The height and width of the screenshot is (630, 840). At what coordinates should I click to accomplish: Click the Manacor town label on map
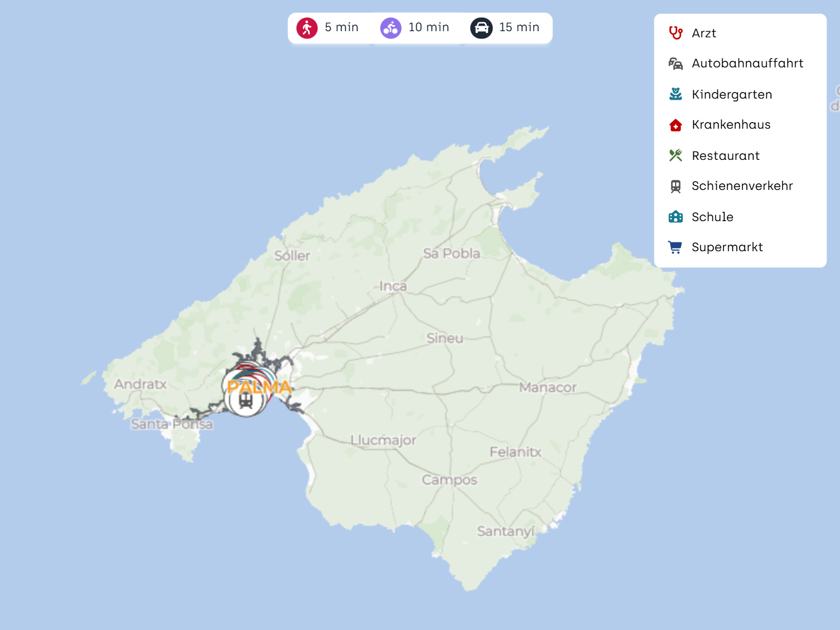tap(548, 387)
